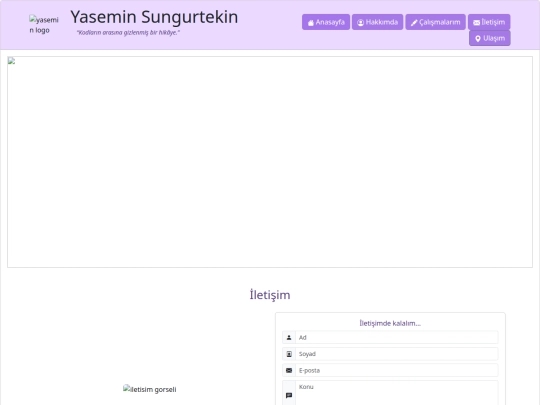Focus the E-posta input field
The height and width of the screenshot is (405, 540).
coord(397,371)
